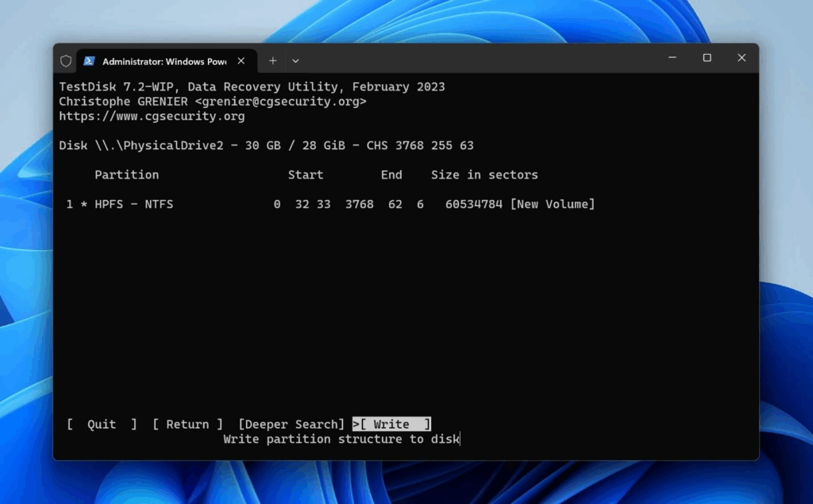
Task: Click the Write partition structure to disk hint
Action: [x=341, y=439]
